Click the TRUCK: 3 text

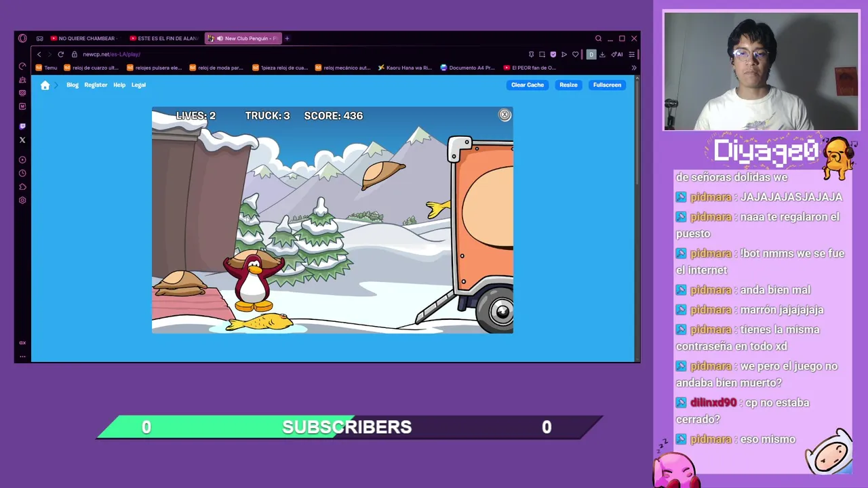tap(267, 116)
